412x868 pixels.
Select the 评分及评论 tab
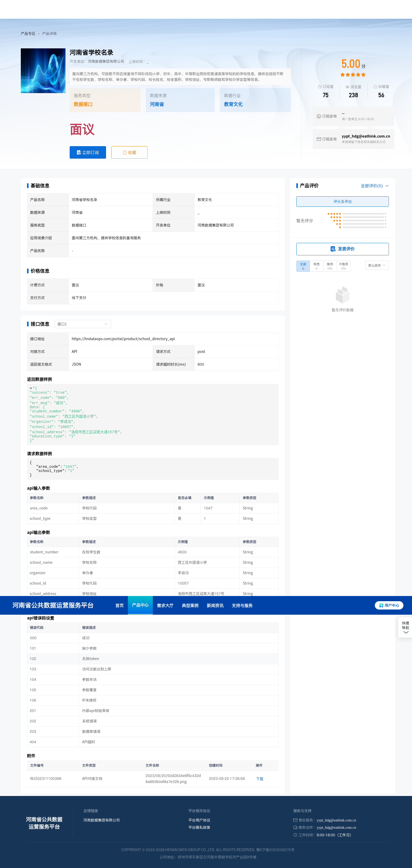click(x=342, y=202)
